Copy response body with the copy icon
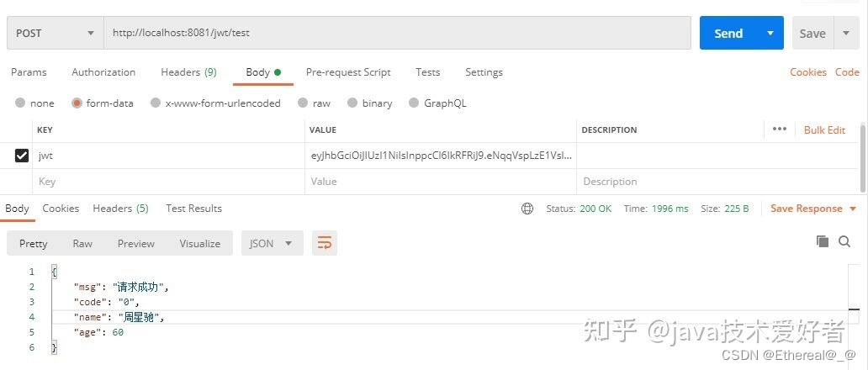The width and height of the screenshot is (868, 370). (823, 242)
